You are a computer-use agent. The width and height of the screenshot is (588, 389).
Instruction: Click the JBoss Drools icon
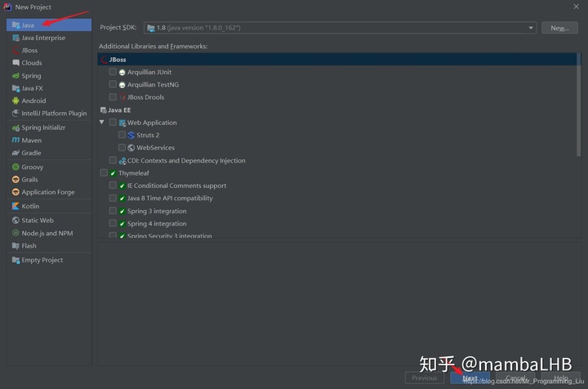pyautogui.click(x=122, y=97)
